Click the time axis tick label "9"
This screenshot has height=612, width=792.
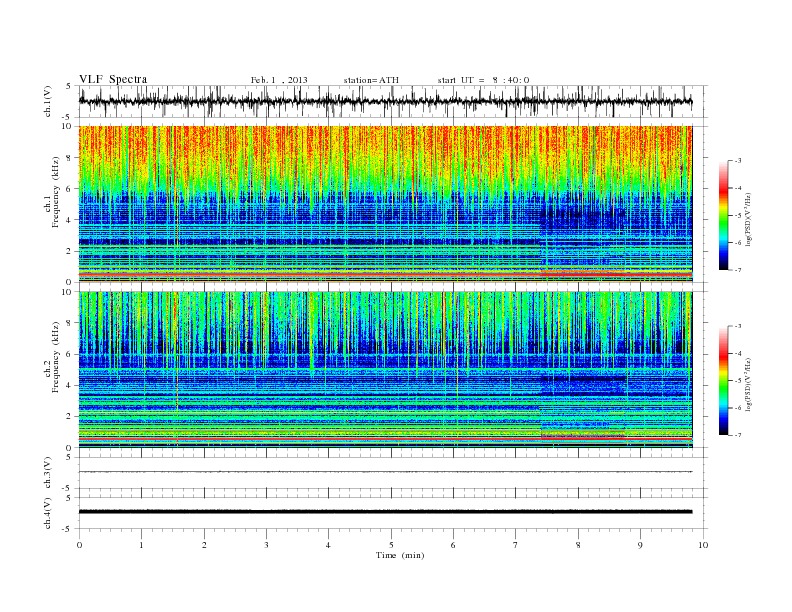pyautogui.click(x=640, y=545)
